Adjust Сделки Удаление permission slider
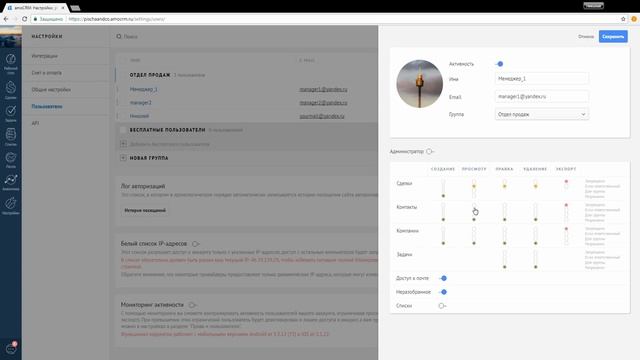Image resolution: width=640 pixels, height=360 pixels. click(536, 188)
